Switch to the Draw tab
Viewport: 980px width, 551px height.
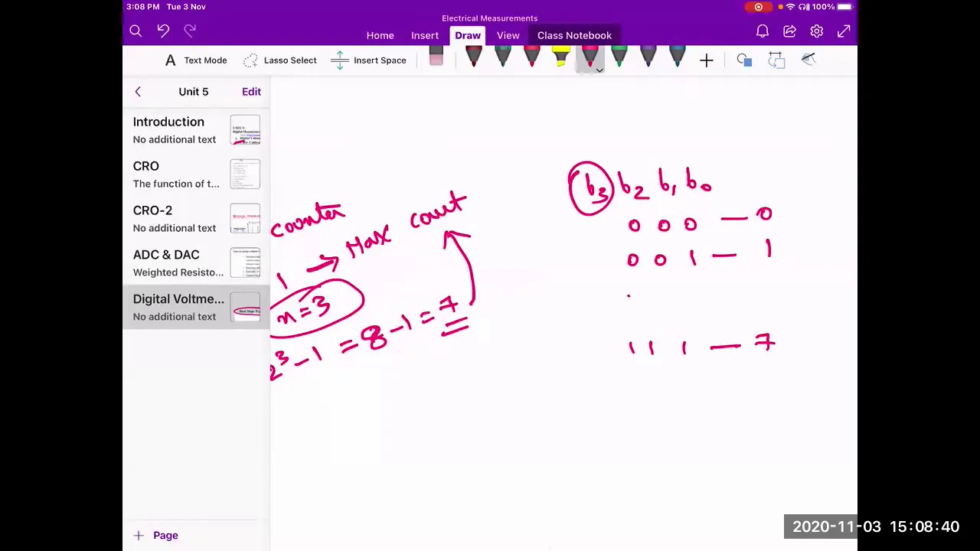pyautogui.click(x=468, y=35)
